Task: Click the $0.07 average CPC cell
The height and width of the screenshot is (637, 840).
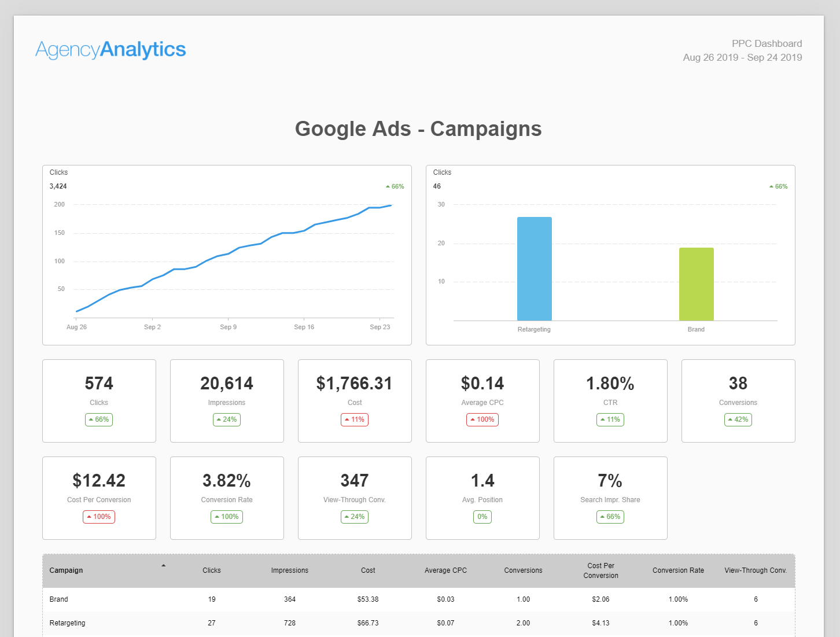Action: (445, 623)
